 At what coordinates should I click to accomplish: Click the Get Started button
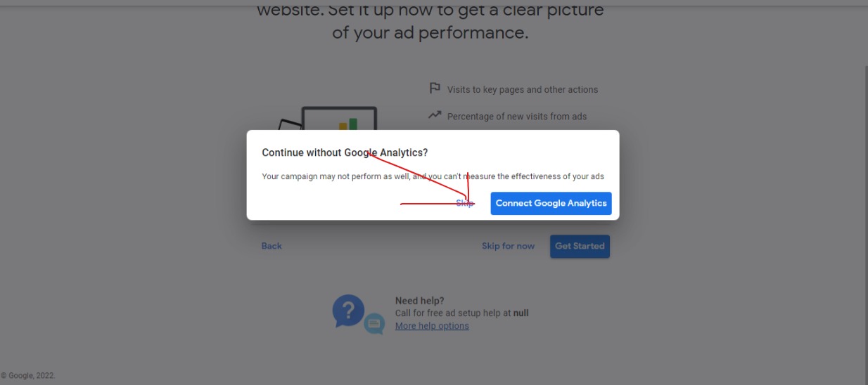(x=580, y=246)
